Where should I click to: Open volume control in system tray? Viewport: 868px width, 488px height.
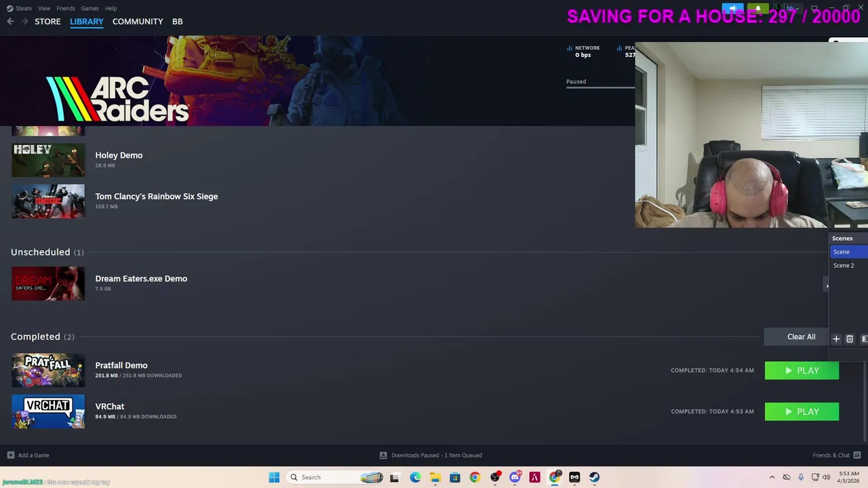point(826,477)
